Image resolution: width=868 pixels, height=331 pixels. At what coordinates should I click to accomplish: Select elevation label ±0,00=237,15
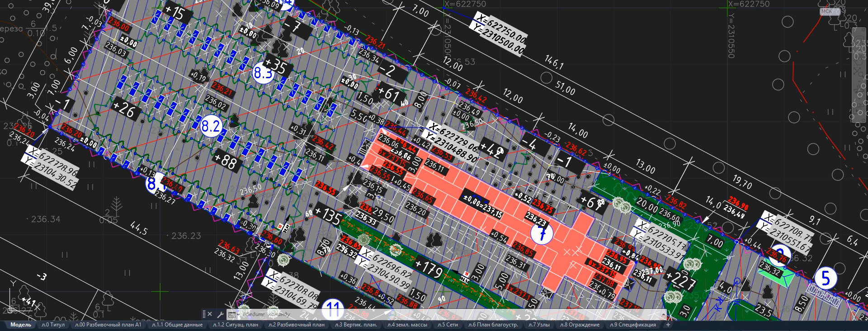click(483, 207)
